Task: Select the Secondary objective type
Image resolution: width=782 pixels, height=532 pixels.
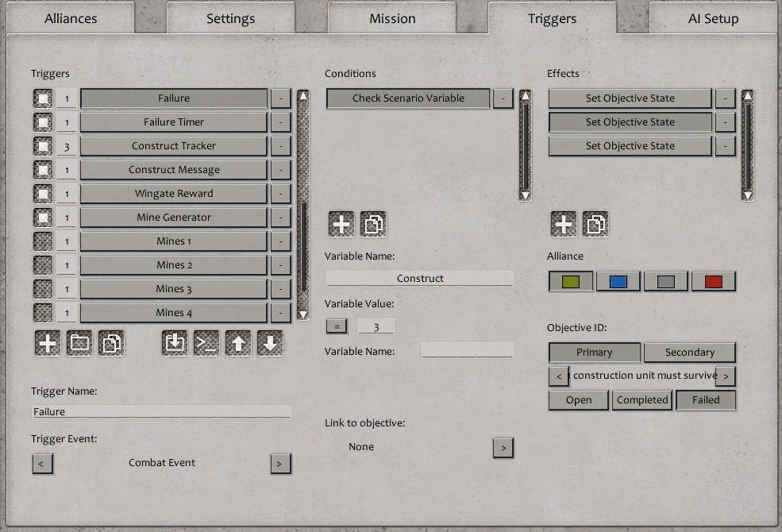Action: point(690,352)
